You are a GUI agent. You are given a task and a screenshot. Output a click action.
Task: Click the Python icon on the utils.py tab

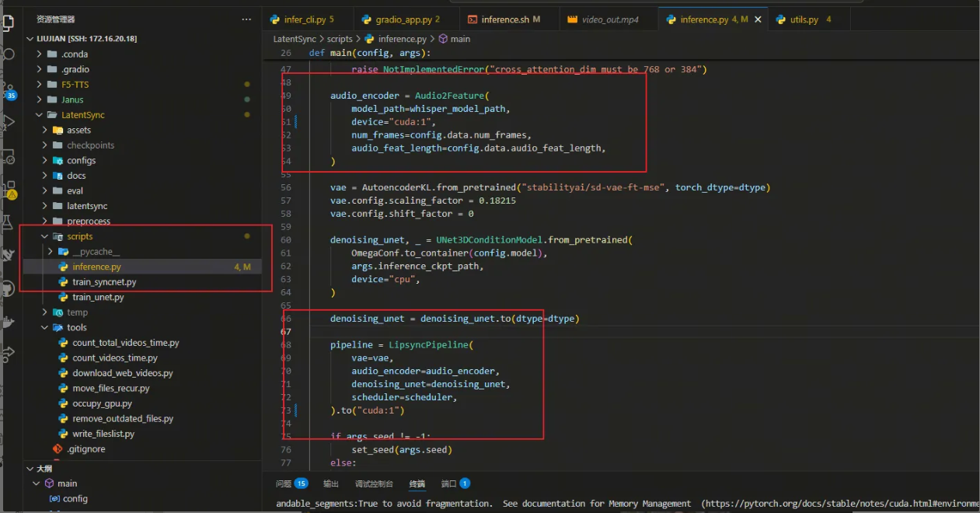point(779,19)
